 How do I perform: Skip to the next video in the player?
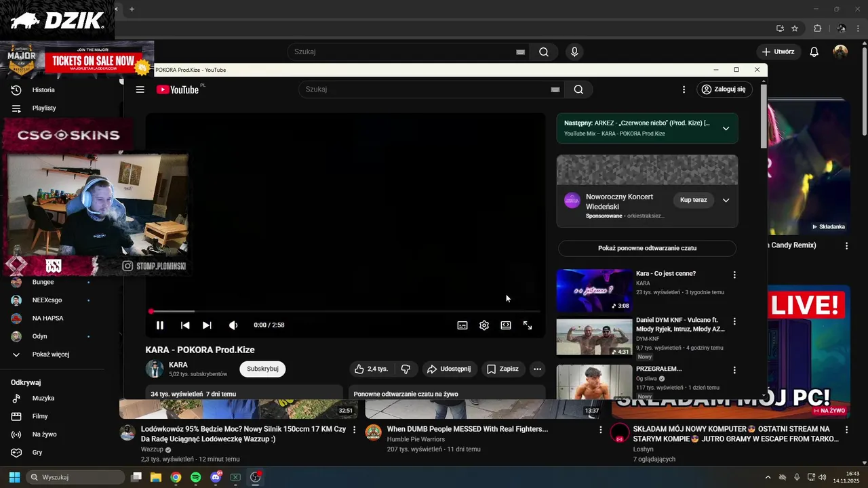207,325
